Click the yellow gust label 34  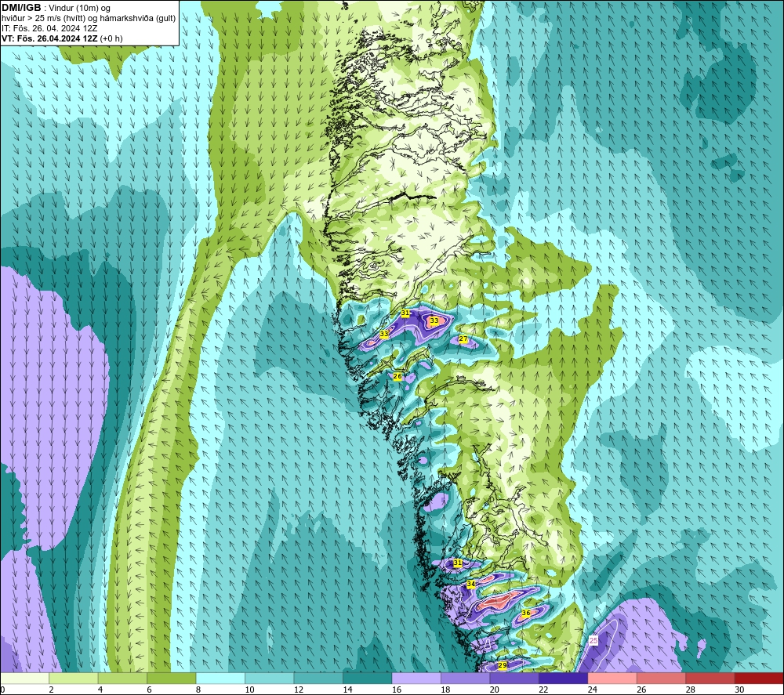(x=471, y=584)
